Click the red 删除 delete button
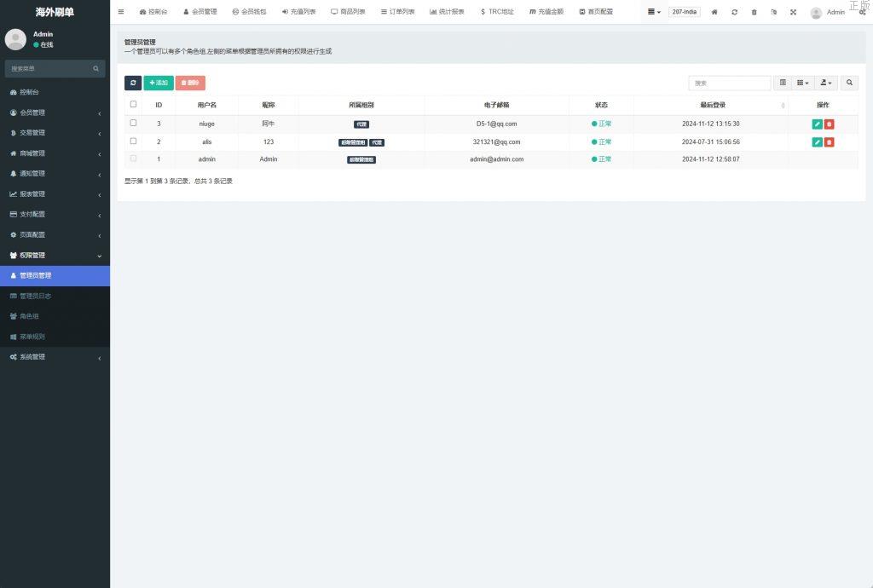The height and width of the screenshot is (588, 873). 190,83
